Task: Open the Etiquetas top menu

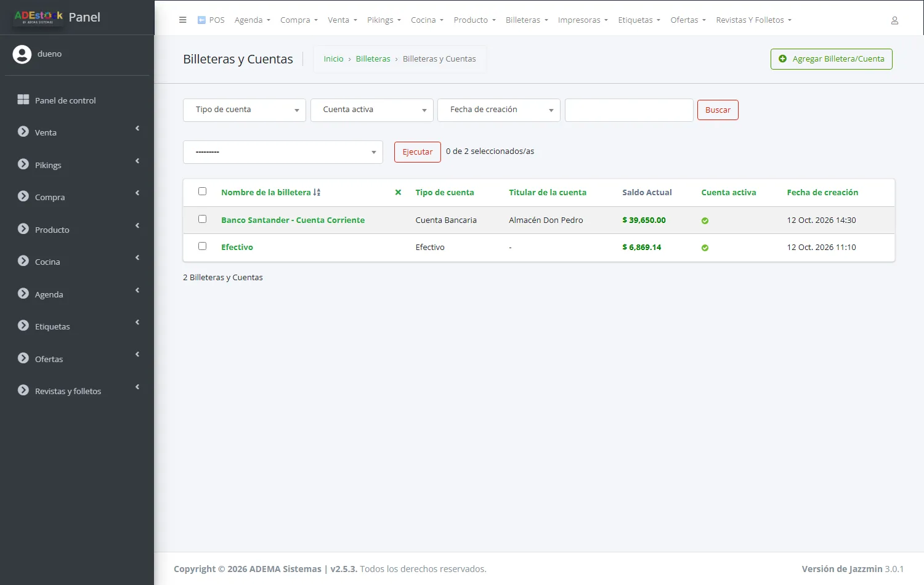Action: point(639,20)
